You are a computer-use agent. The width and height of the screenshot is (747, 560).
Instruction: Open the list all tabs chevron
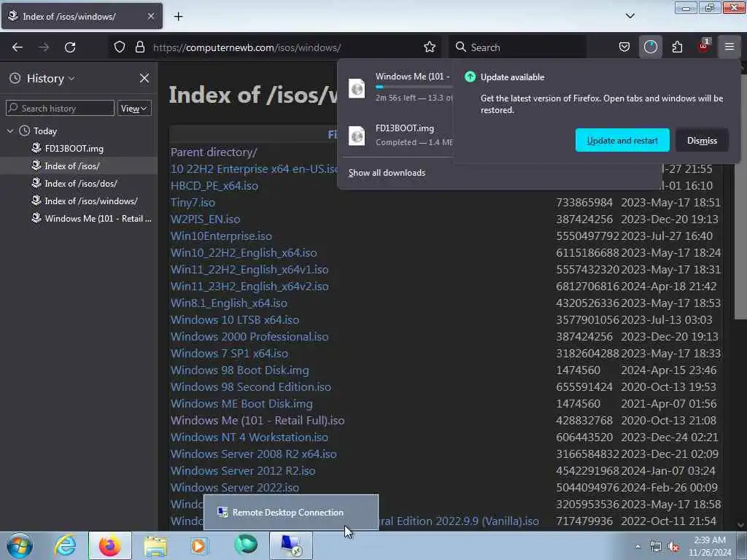click(630, 16)
